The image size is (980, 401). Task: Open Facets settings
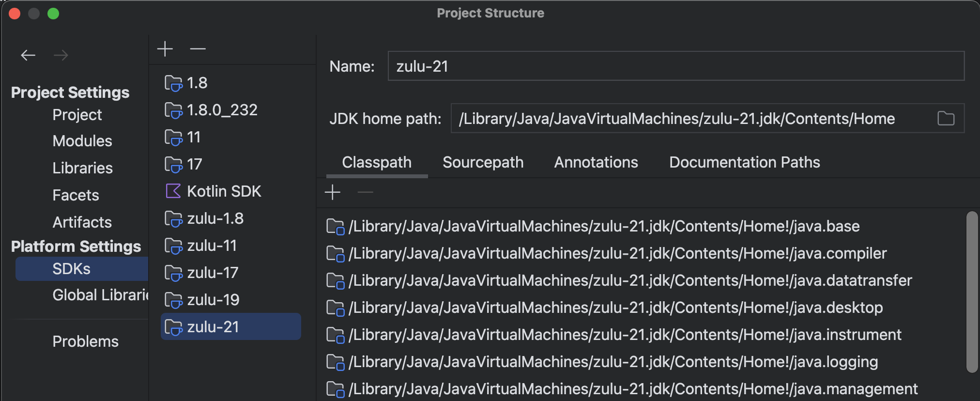coord(76,195)
